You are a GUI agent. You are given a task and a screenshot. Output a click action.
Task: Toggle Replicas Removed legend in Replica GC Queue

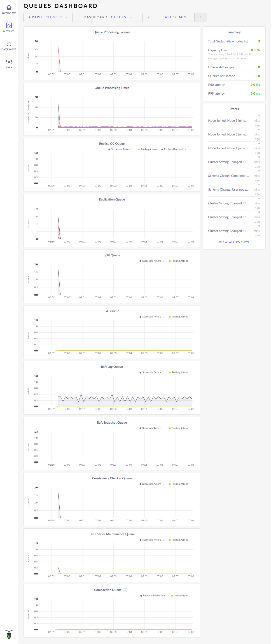click(x=175, y=149)
